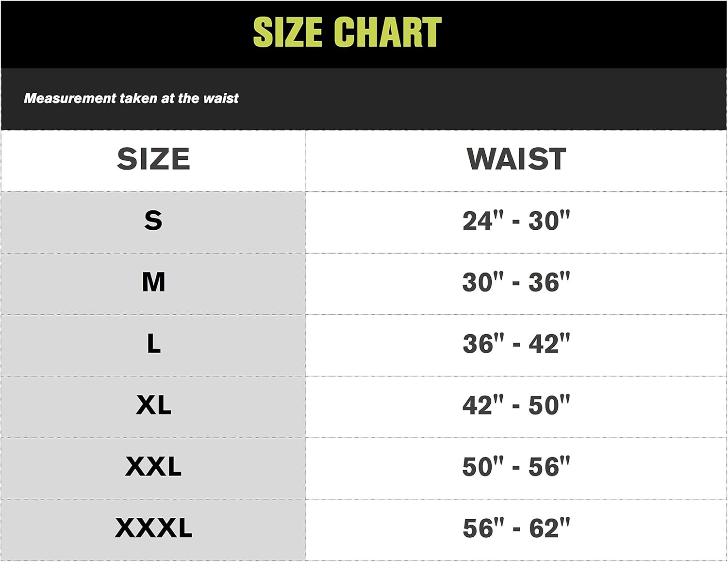
Task: Click the XL size cell
Action: 153,405
